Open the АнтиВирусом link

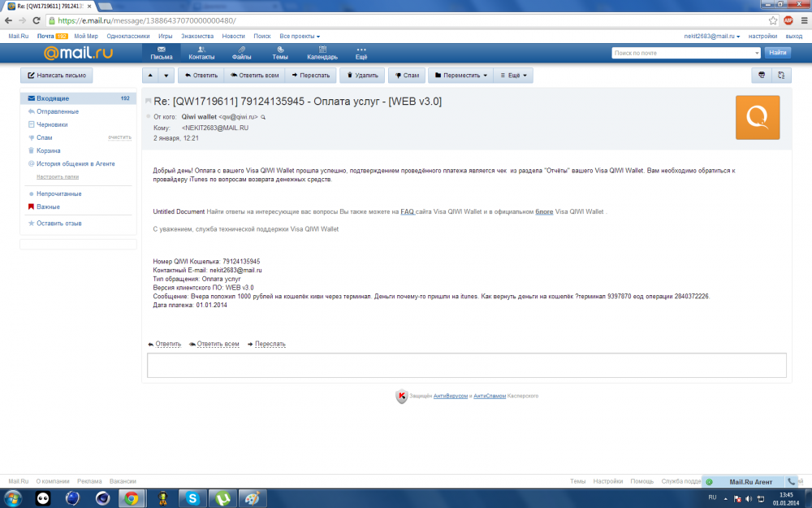click(451, 396)
